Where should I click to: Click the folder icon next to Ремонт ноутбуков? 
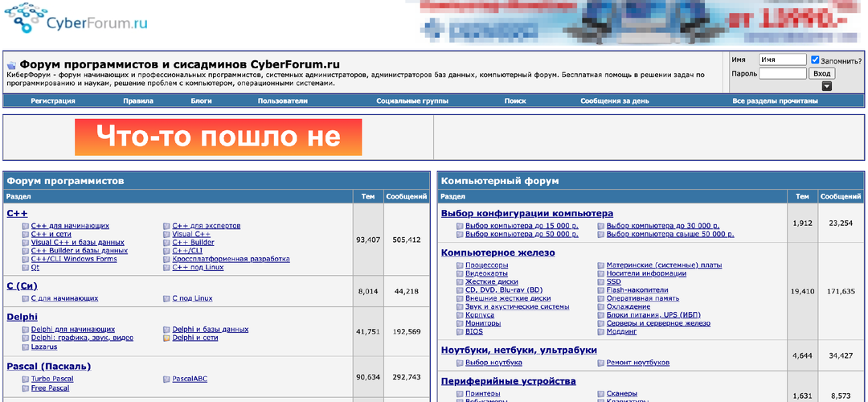pos(600,363)
